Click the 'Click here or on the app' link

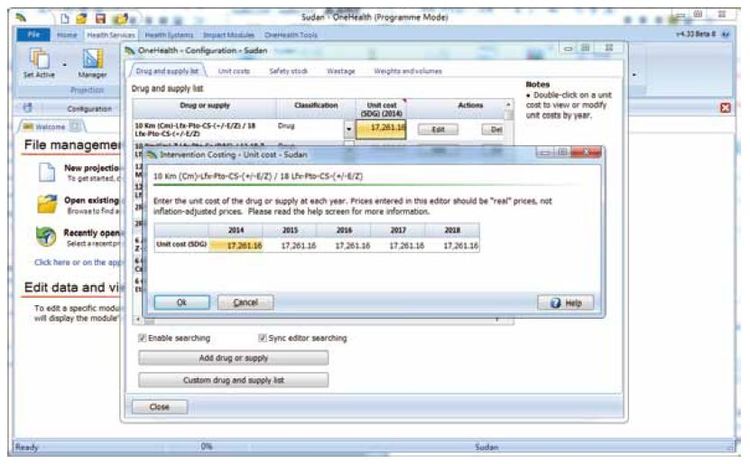pyautogui.click(x=77, y=262)
